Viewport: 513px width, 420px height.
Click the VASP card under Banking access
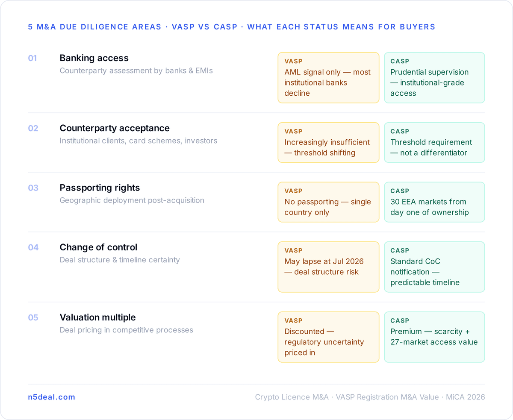(328, 78)
